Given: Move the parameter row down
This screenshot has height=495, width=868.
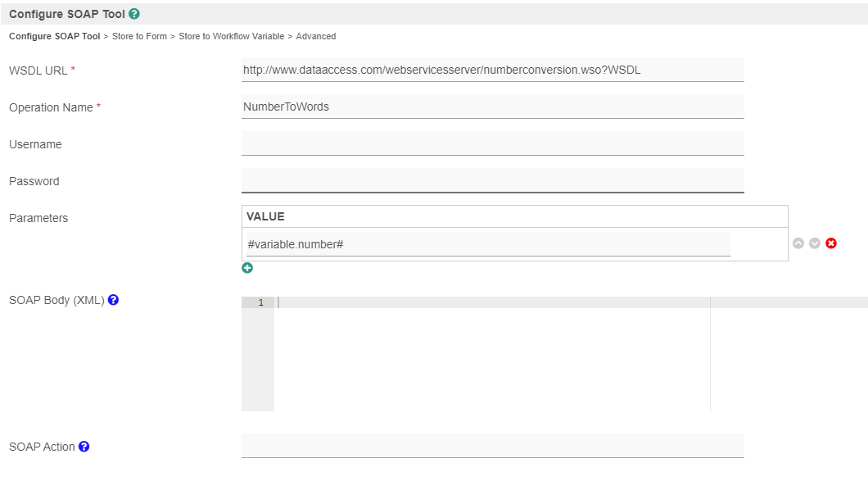Looking at the screenshot, I should [815, 243].
